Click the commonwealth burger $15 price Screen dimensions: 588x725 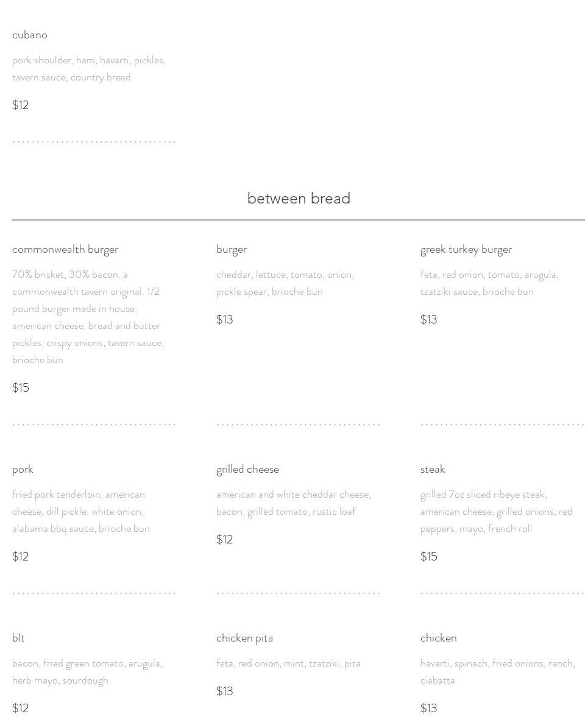[21, 387]
